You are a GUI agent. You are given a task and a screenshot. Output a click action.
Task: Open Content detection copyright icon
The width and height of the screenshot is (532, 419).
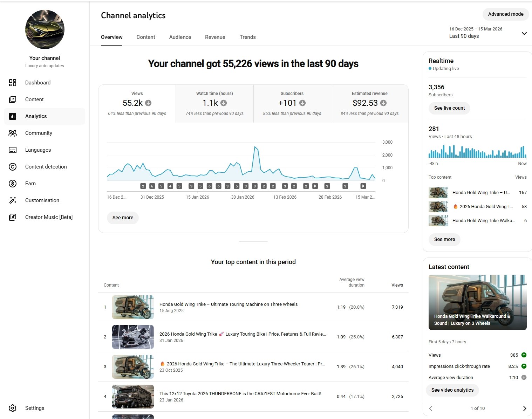[x=13, y=167]
